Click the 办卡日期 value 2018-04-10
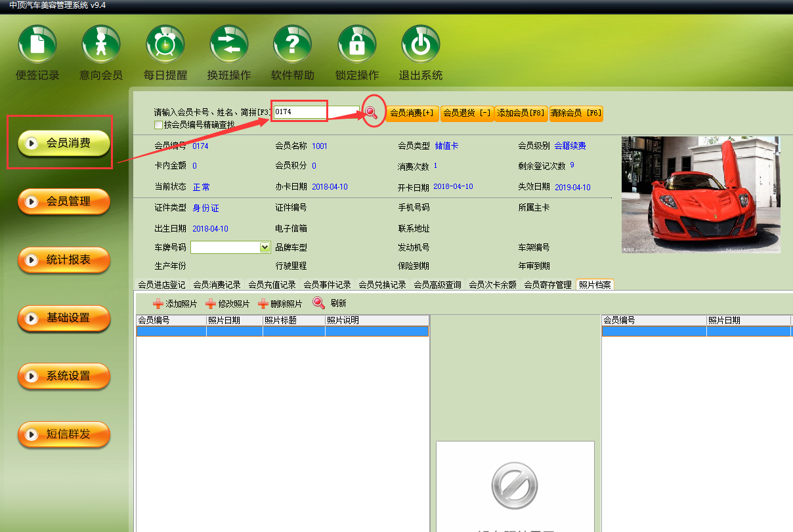Screen dimensions: 793x532 coord(330,187)
